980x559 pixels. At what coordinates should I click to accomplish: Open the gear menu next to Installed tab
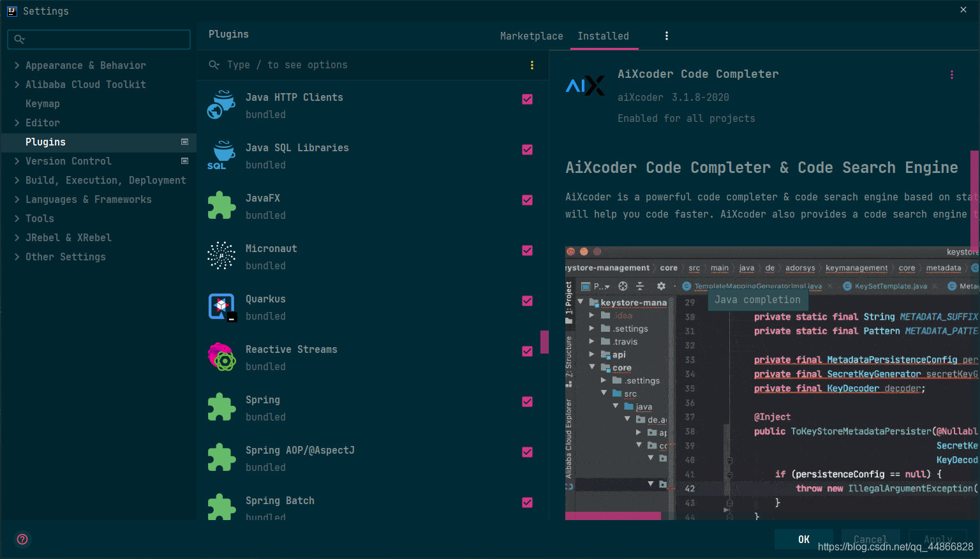667,36
